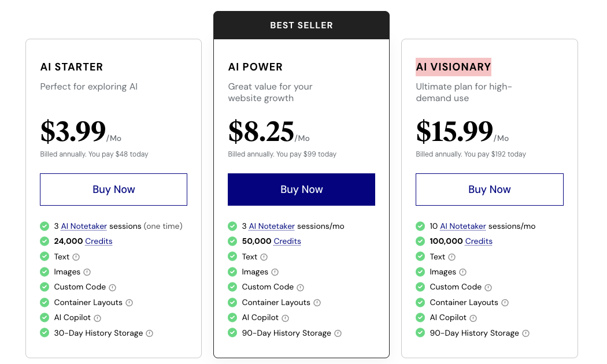Image resolution: width=607 pixels, height=364 pixels.
Task: Click the $8.25 price in AI Power
Action: pyautogui.click(x=261, y=132)
